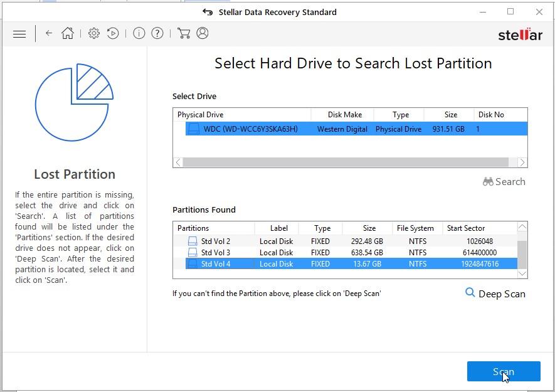Click the Western Digital cell
The image size is (555, 392).
(342, 129)
